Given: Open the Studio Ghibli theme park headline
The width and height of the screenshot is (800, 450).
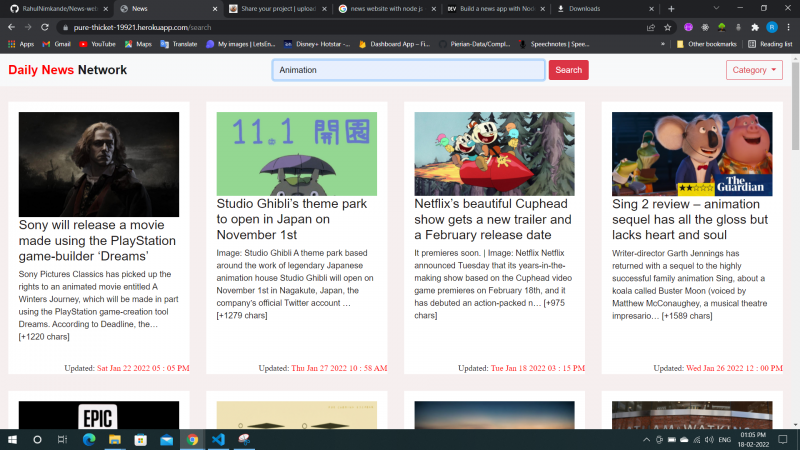Looking at the screenshot, I should click(292, 219).
